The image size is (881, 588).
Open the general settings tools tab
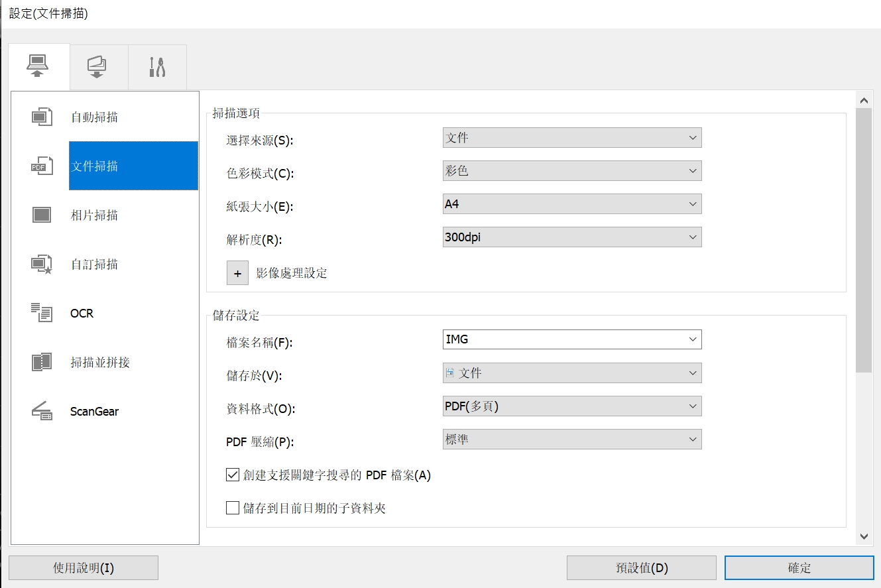[157, 67]
